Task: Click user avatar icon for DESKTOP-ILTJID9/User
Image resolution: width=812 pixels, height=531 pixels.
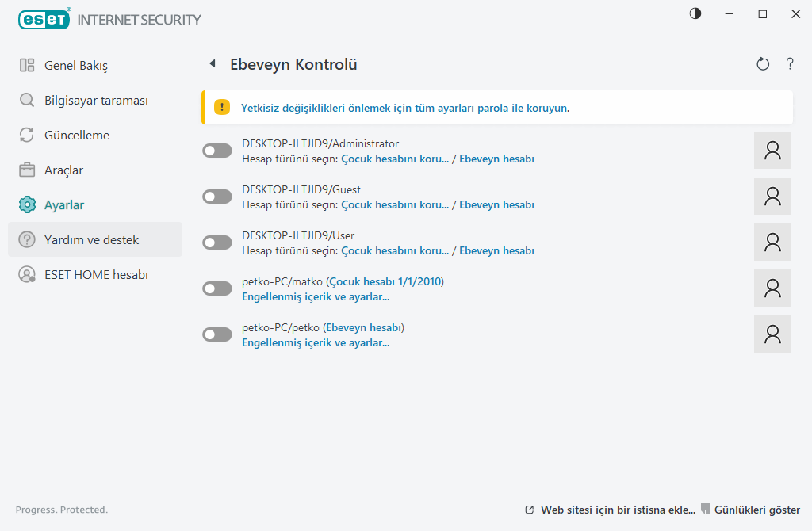Action: pyautogui.click(x=772, y=243)
